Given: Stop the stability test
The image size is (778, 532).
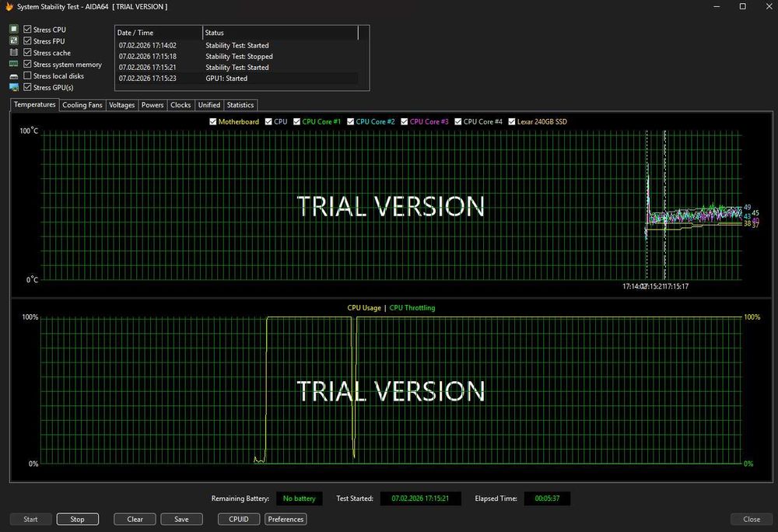Looking at the screenshot, I should tap(77, 519).
